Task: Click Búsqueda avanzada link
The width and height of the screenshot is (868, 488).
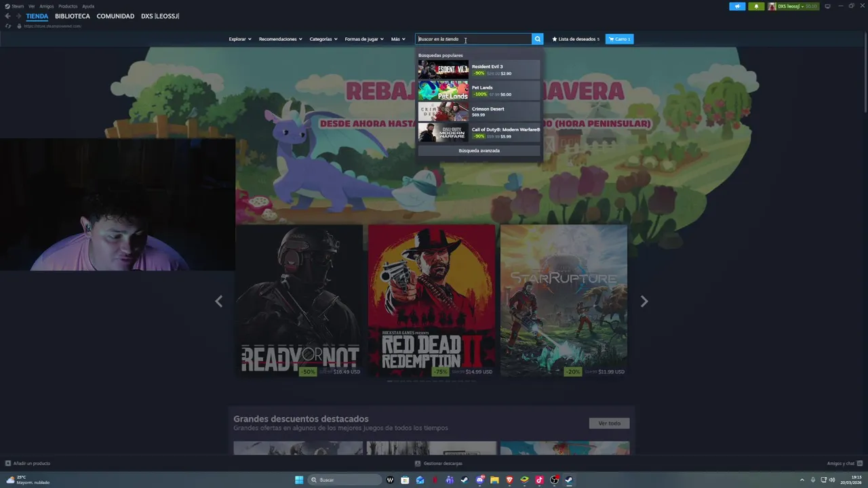Action: [x=479, y=150]
